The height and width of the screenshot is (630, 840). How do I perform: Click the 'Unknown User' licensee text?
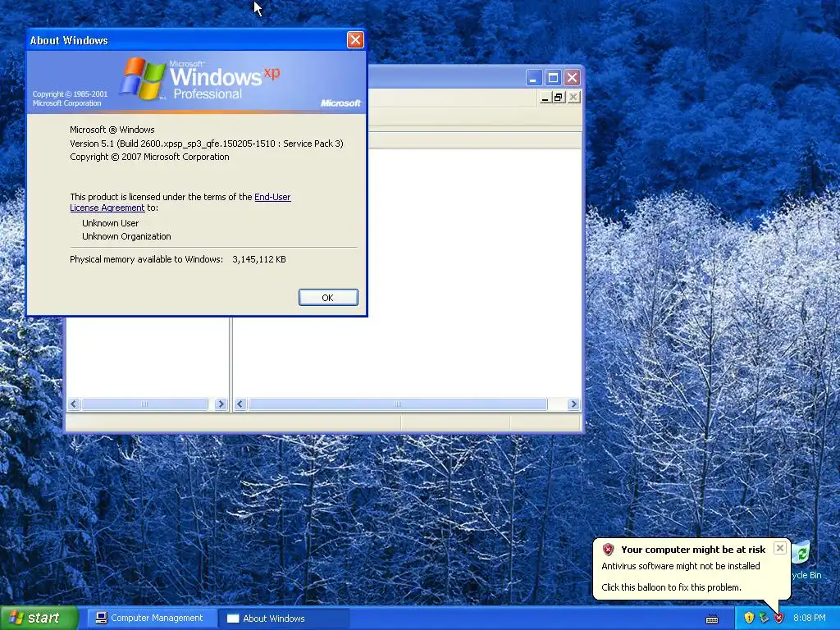click(111, 223)
